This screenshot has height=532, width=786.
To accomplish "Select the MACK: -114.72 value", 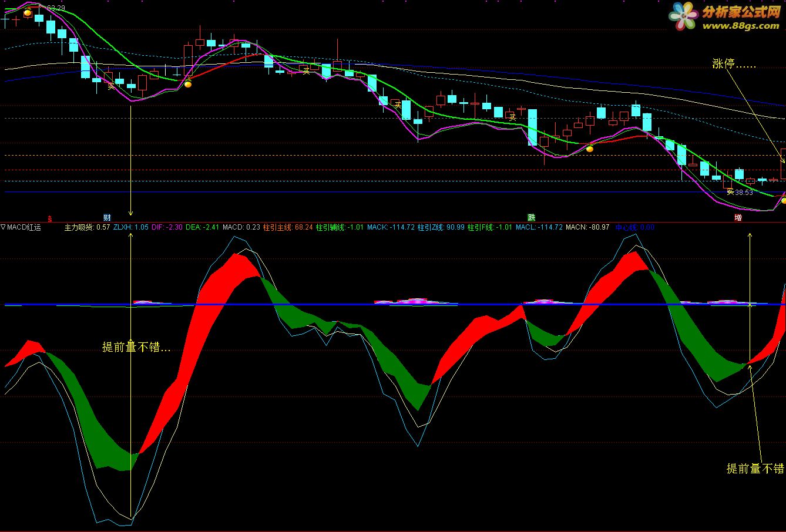I will coord(391,227).
